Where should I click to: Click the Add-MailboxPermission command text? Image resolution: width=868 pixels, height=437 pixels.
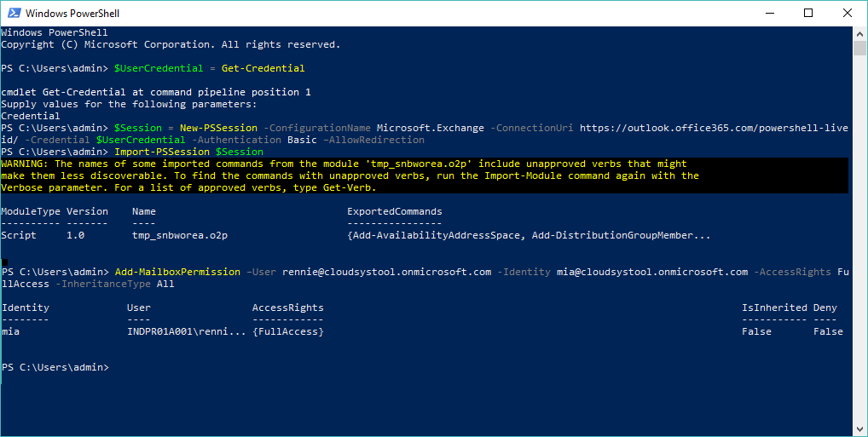(x=177, y=272)
